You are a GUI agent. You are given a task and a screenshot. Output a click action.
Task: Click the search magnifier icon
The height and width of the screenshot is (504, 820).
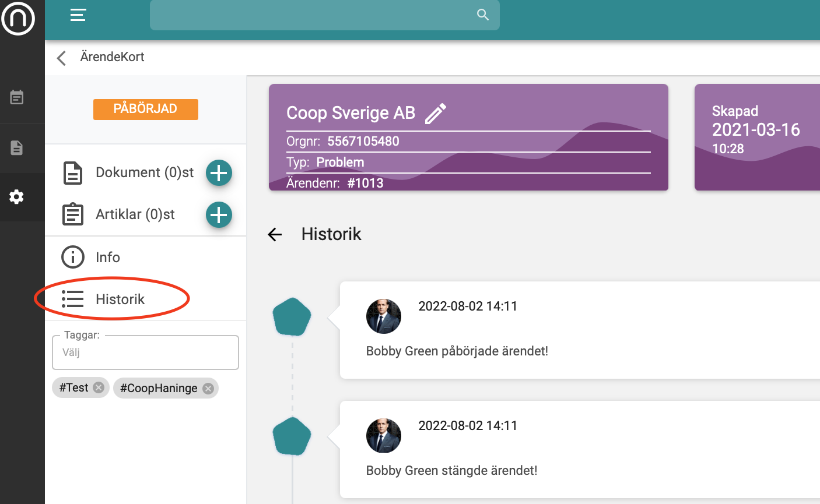point(483,15)
